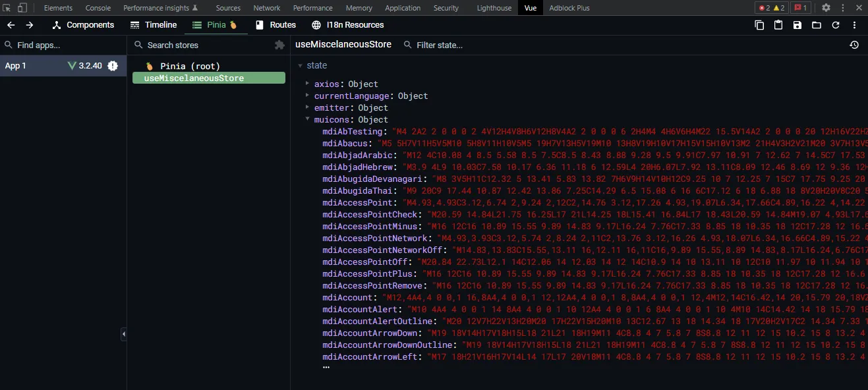Load state from folder icon
868x390 pixels.
[817, 25]
